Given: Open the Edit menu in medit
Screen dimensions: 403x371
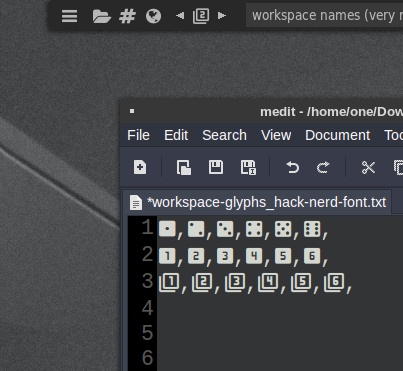Looking at the screenshot, I should click(x=176, y=135).
